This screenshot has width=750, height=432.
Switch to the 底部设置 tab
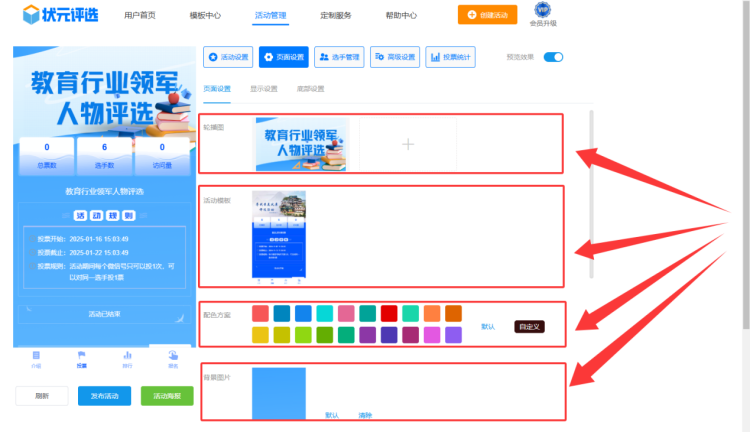pyautogui.click(x=310, y=89)
